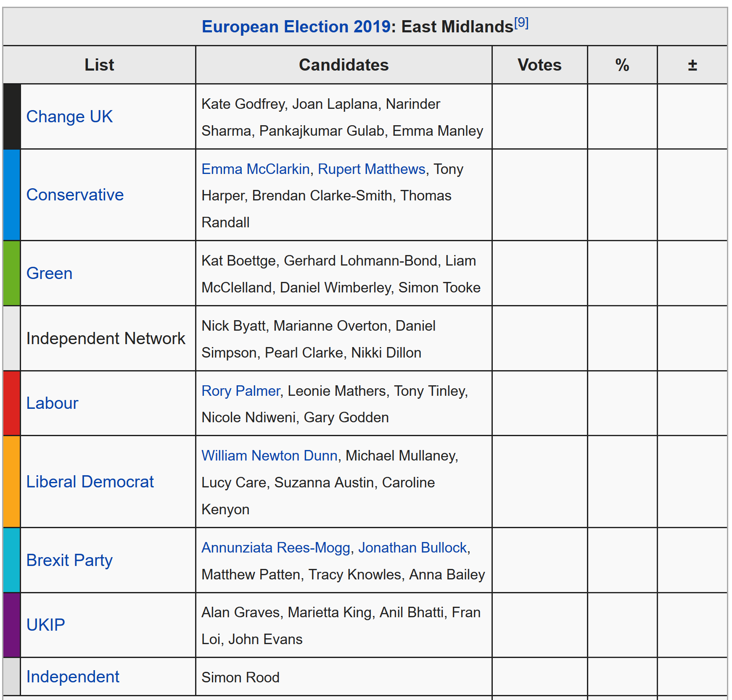Screen dimensions: 732x700
Task: Follow the Jonathan Bullock link
Action: 412,547
